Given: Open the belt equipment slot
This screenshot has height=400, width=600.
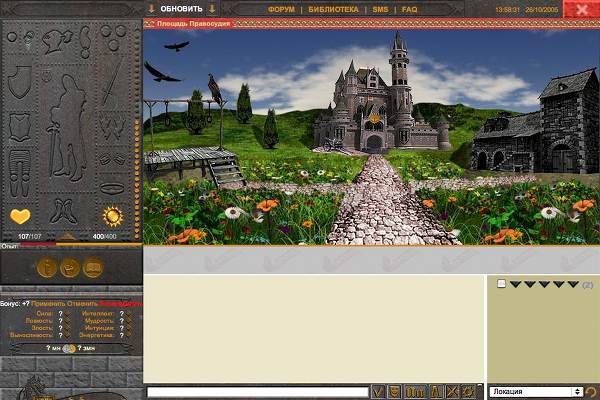Looking at the screenshot, I should 112,188.
